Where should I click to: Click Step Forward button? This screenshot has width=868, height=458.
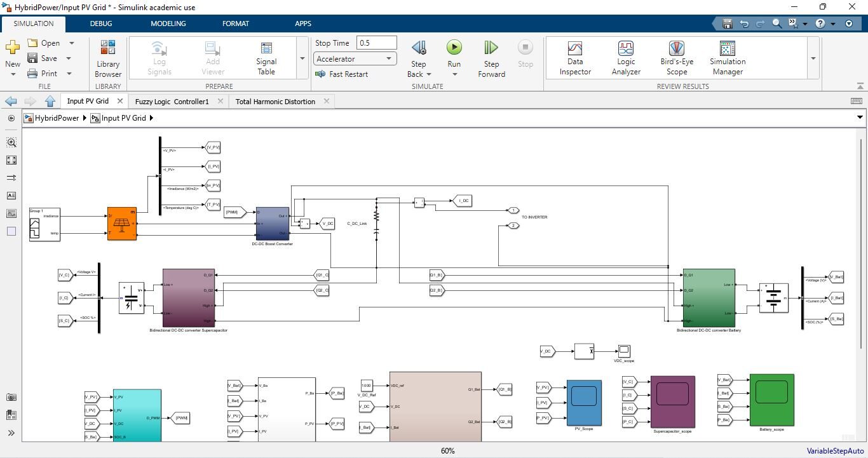491,58
